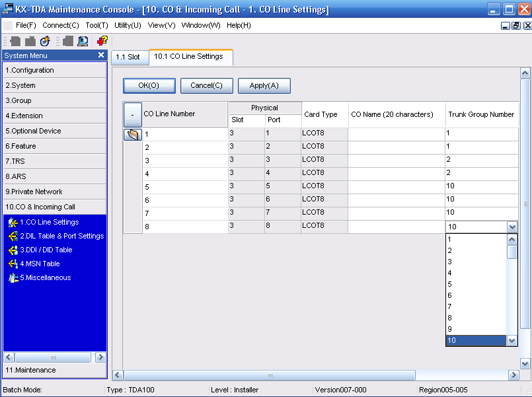Open the Help(H) menu
This screenshot has height=397, width=532.
pos(239,25)
